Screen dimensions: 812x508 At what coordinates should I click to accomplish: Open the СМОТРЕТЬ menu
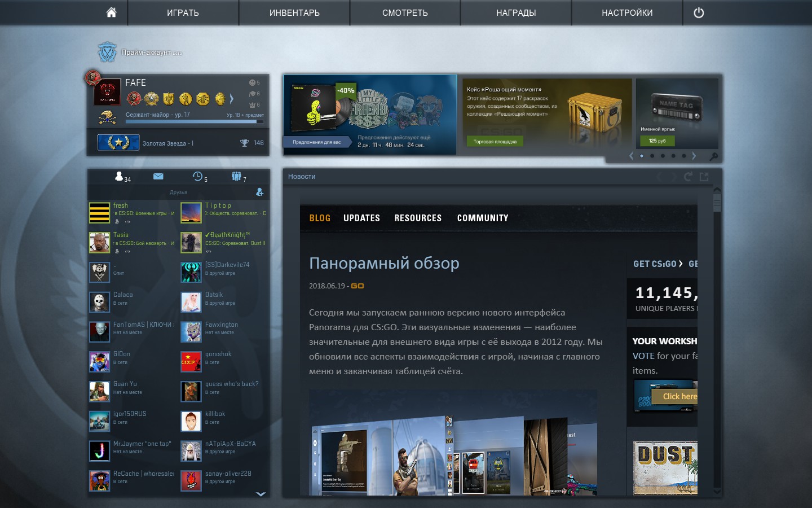(405, 12)
